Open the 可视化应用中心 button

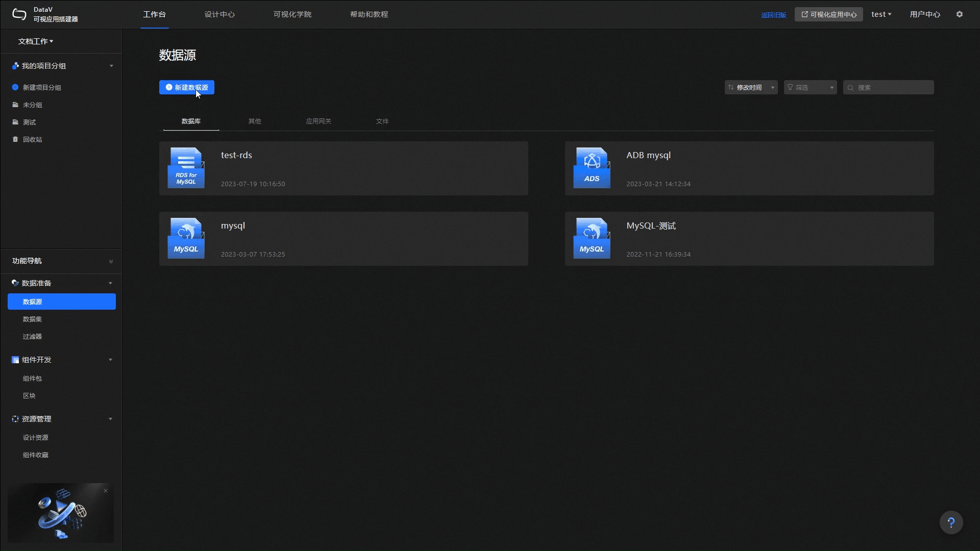pyautogui.click(x=829, y=14)
